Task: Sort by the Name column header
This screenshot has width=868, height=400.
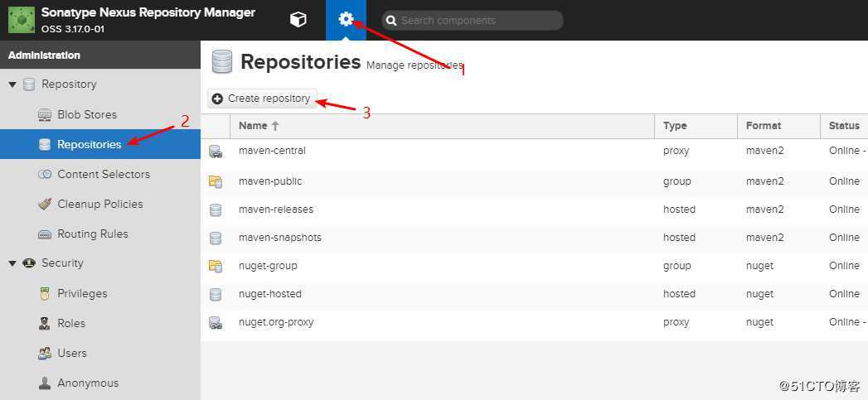Action: click(x=442, y=126)
